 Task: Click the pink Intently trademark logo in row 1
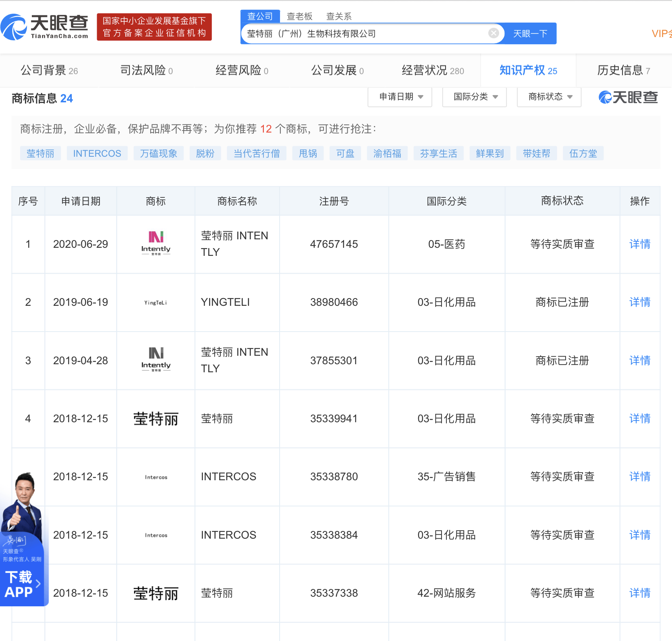point(156,243)
